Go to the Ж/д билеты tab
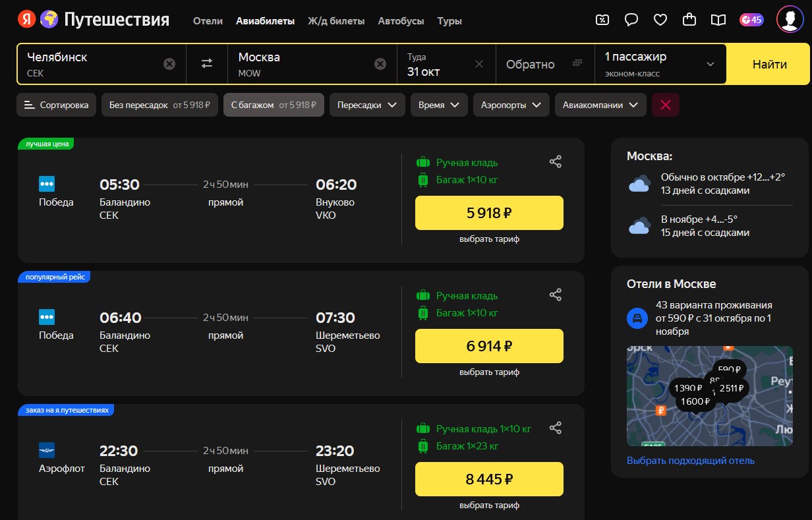The width and height of the screenshot is (812, 520). [x=336, y=21]
